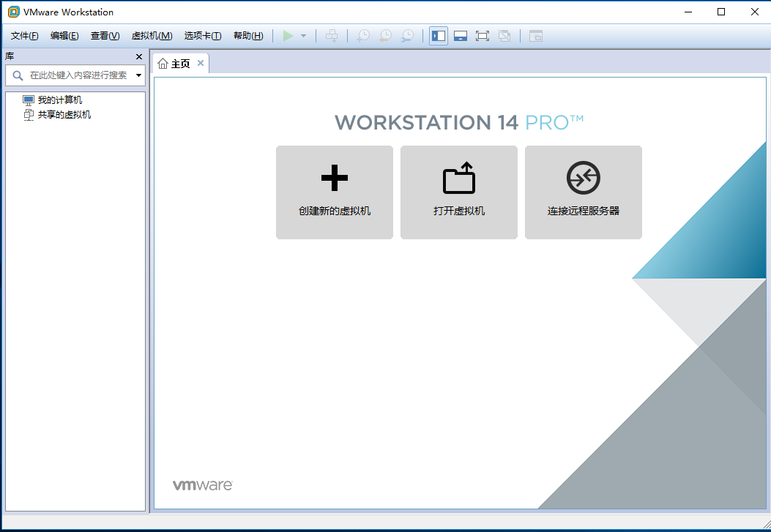Open the power options dropdown arrow
Image resolution: width=771 pixels, height=532 pixels.
coord(303,36)
